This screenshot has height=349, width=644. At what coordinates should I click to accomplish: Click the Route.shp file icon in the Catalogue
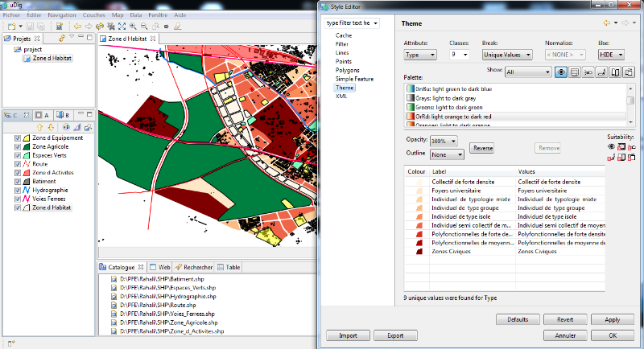114,305
